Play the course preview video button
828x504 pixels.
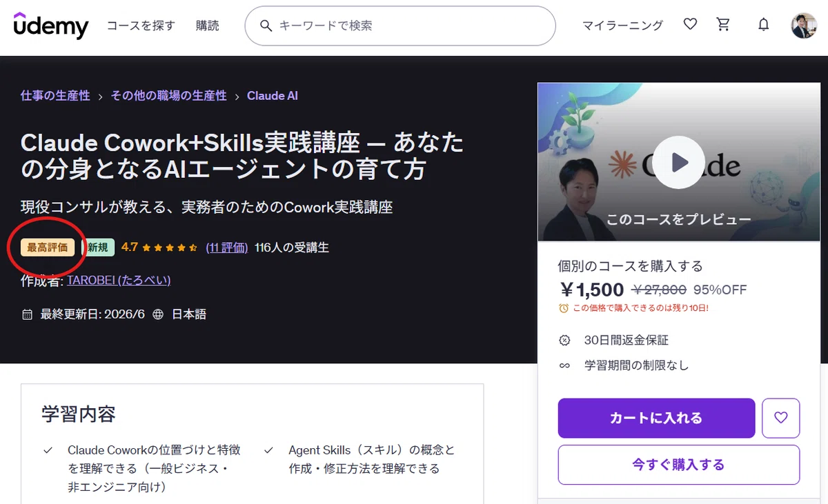pyautogui.click(x=679, y=163)
